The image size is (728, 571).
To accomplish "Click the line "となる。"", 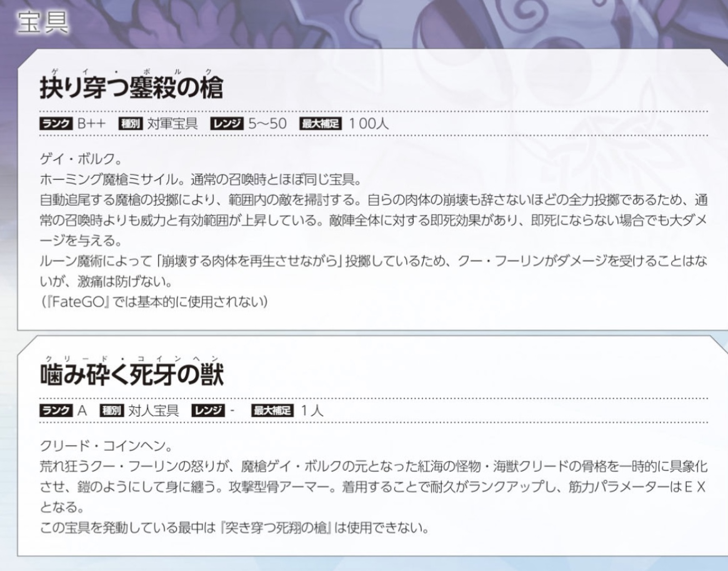I will pos(62,507).
